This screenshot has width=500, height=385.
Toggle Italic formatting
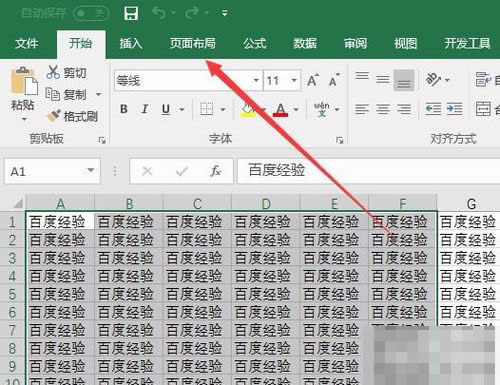click(x=145, y=109)
